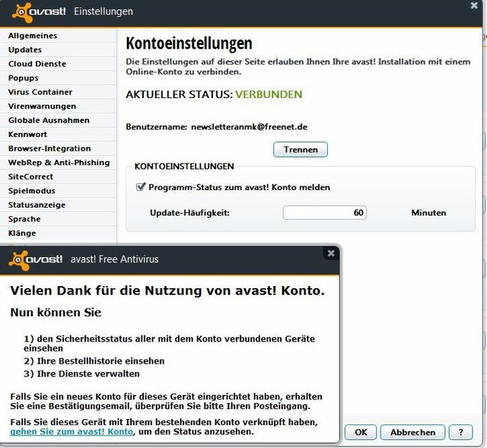
Task: Select Globale Ausnahmen in the sidebar
Action: point(58,120)
